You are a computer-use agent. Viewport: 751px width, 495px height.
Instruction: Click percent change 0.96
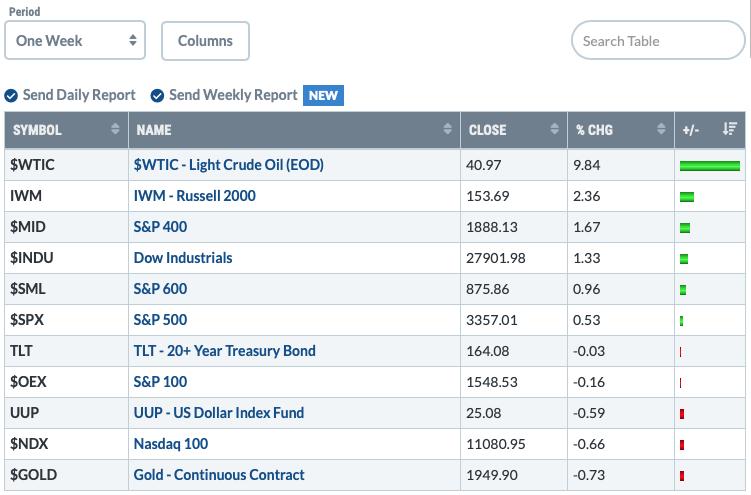587,289
